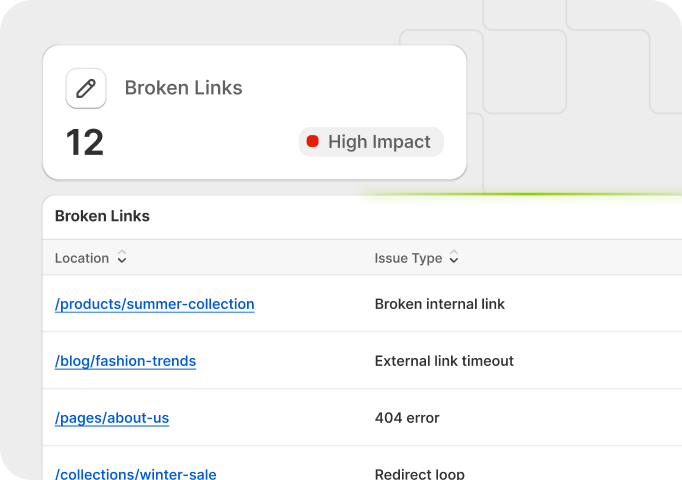
Task: Toggle the Issue Type sort arrows
Action: (454, 258)
